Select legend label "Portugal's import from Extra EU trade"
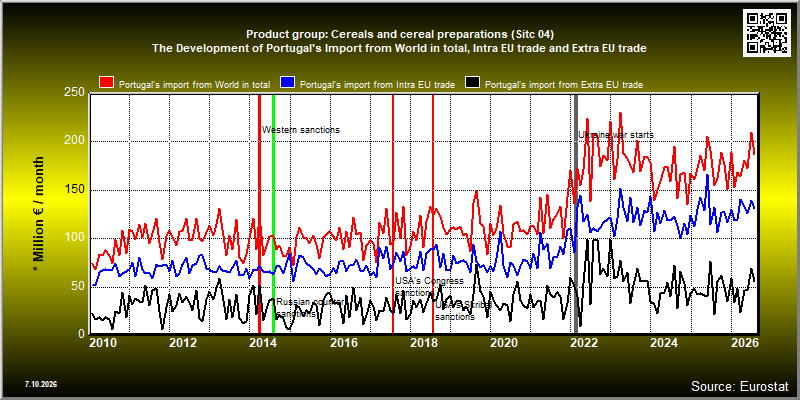Screen dimensions: 800x400 pos(563,85)
